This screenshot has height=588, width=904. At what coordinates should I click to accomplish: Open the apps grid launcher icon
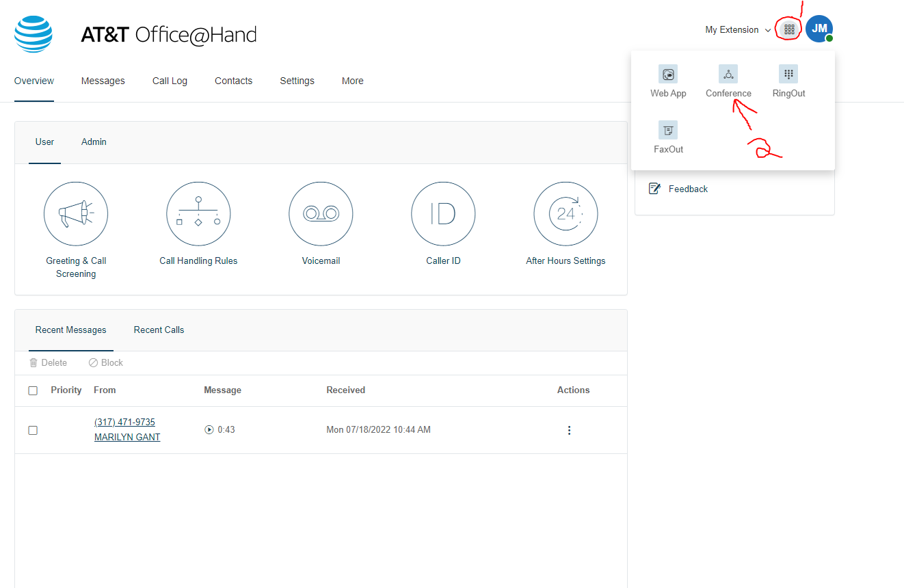click(789, 29)
